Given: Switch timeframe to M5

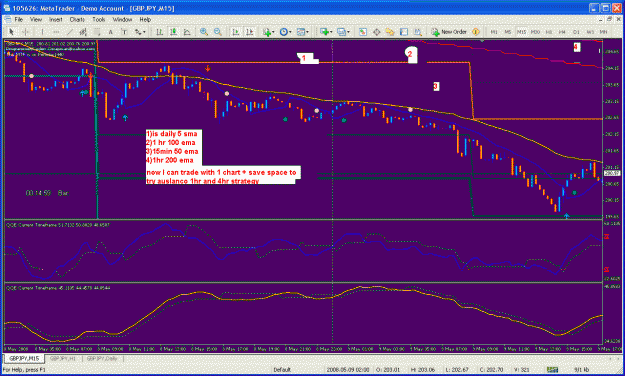Looking at the screenshot, I should click(x=507, y=32).
